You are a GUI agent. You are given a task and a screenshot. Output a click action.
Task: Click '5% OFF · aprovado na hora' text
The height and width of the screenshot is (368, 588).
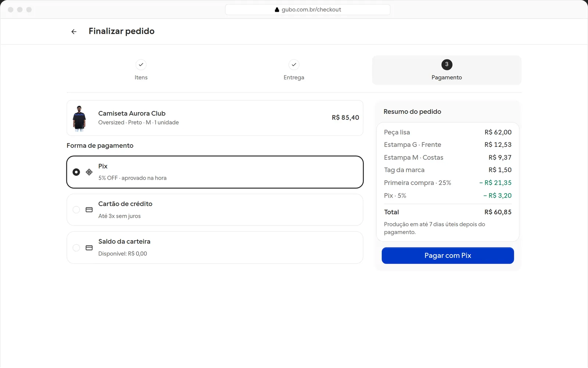(x=132, y=178)
